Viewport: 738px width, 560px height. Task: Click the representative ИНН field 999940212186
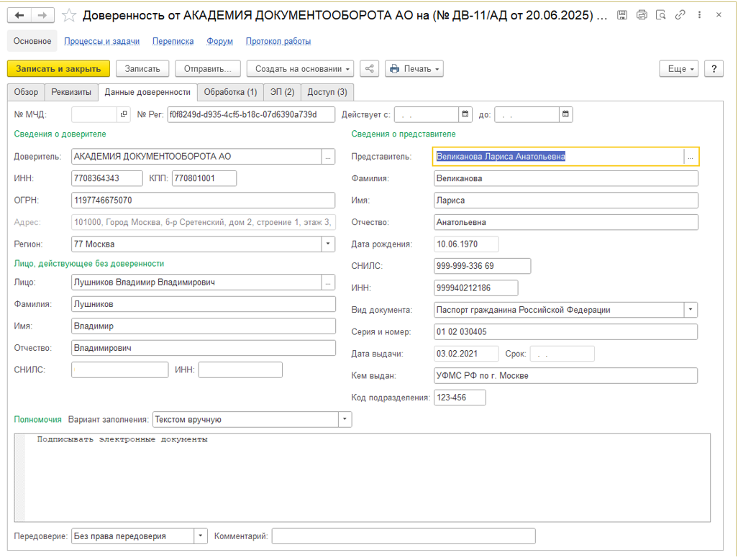coord(476,288)
